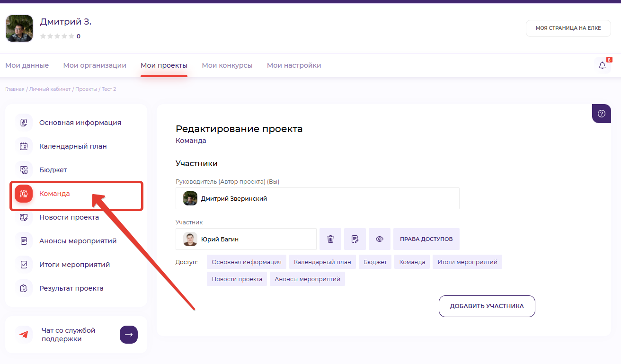The width and height of the screenshot is (621, 364).
Task: Click Добавить участника button
Action: 487,306
